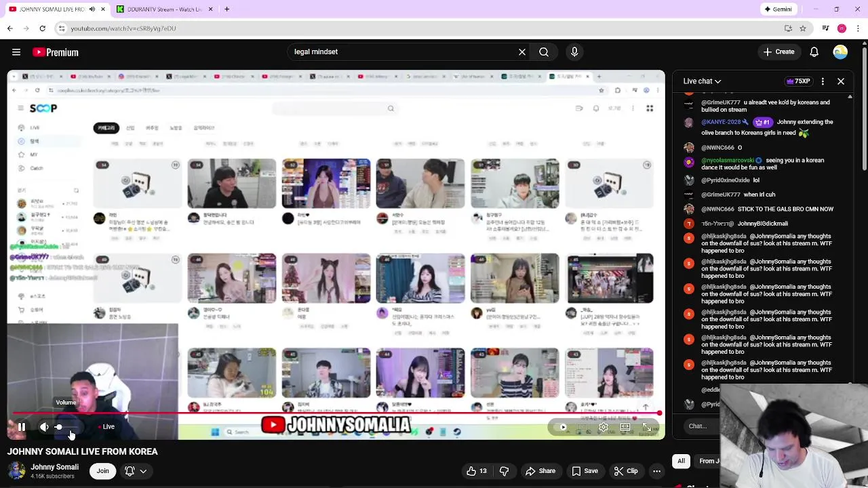The width and height of the screenshot is (868, 488).
Task: Open live chat options three-dot menu
Action: 823,81
